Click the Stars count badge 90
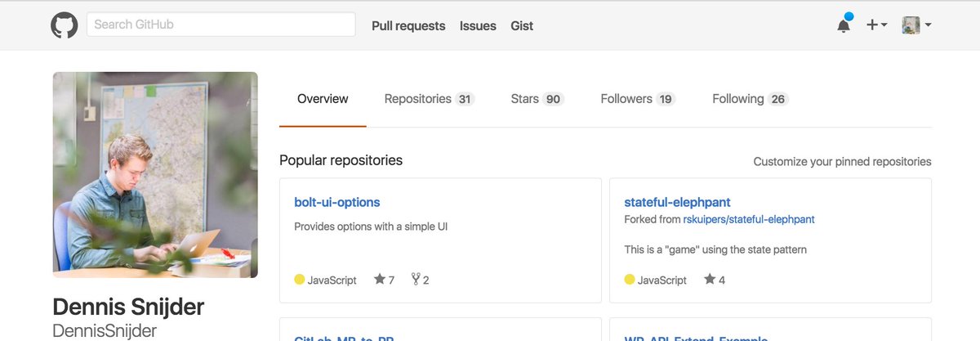Screen dimensions: 980x341 [x=553, y=100]
